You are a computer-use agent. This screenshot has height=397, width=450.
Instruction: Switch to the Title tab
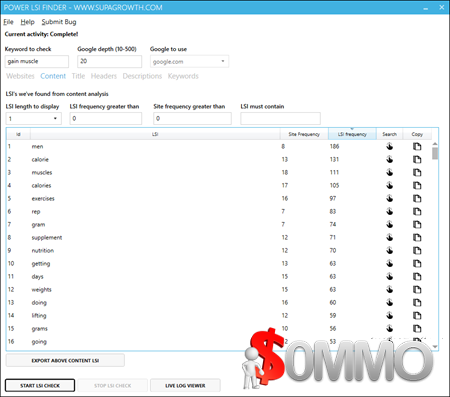pyautogui.click(x=78, y=76)
